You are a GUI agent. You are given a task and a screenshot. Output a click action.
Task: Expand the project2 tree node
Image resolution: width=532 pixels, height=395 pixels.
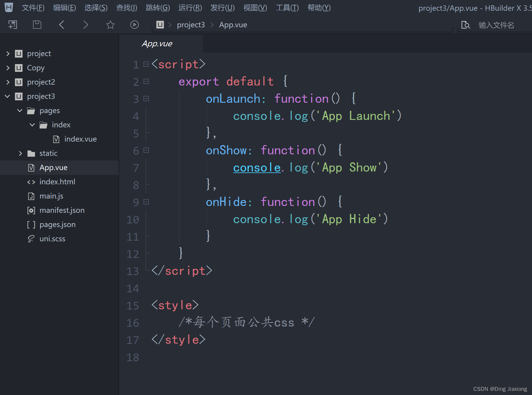click(x=8, y=82)
